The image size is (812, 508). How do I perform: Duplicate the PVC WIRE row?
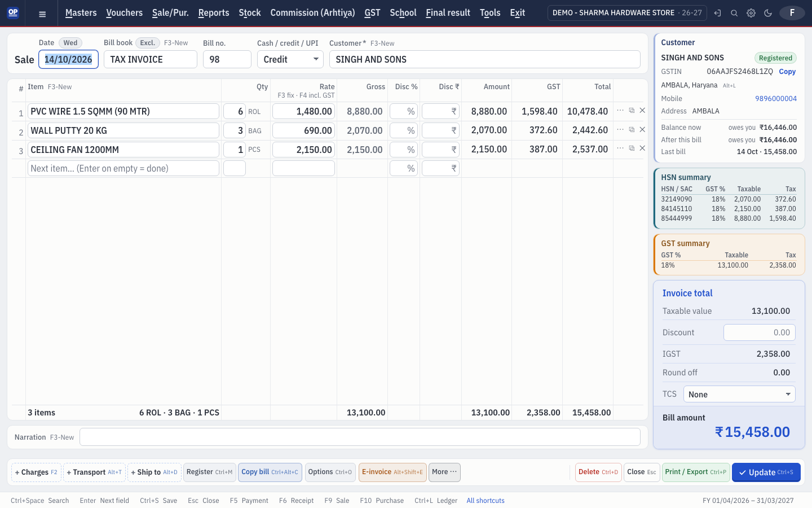coord(632,111)
